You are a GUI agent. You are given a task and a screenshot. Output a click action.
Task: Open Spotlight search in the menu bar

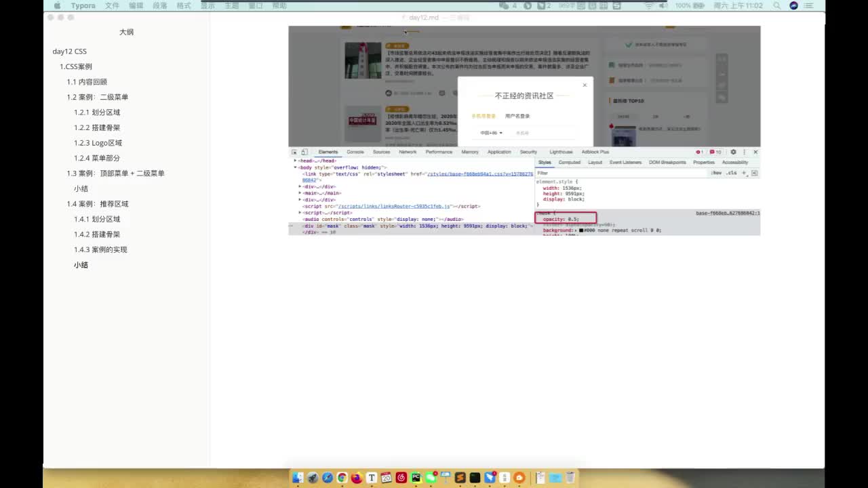click(x=778, y=5)
